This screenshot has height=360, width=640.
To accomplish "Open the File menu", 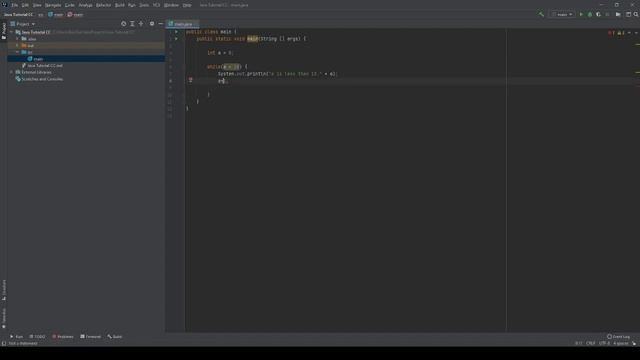I will click(x=15, y=5).
